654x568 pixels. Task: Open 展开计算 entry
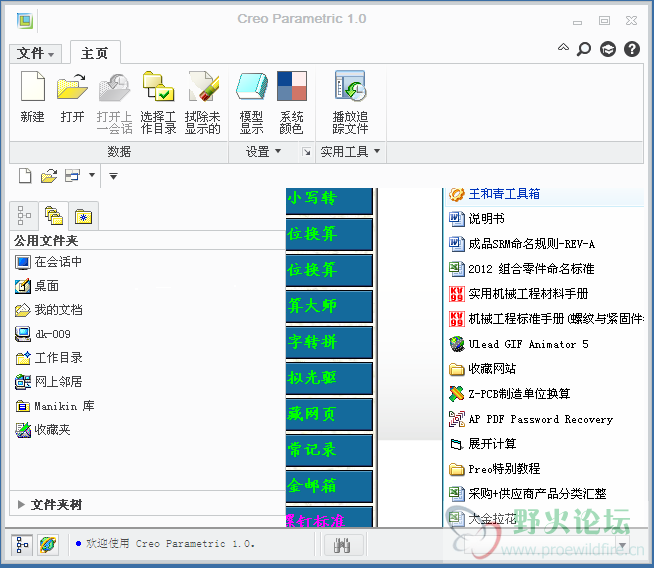483,444
